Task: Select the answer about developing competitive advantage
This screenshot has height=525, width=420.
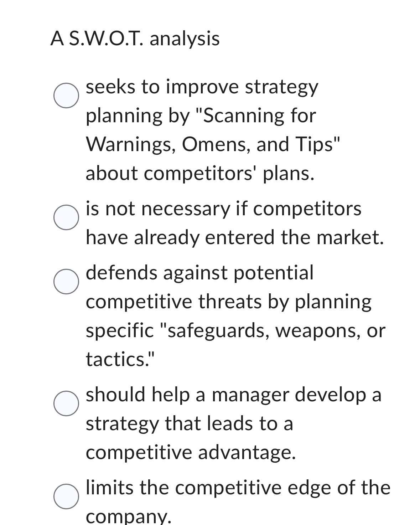Action: (66, 403)
